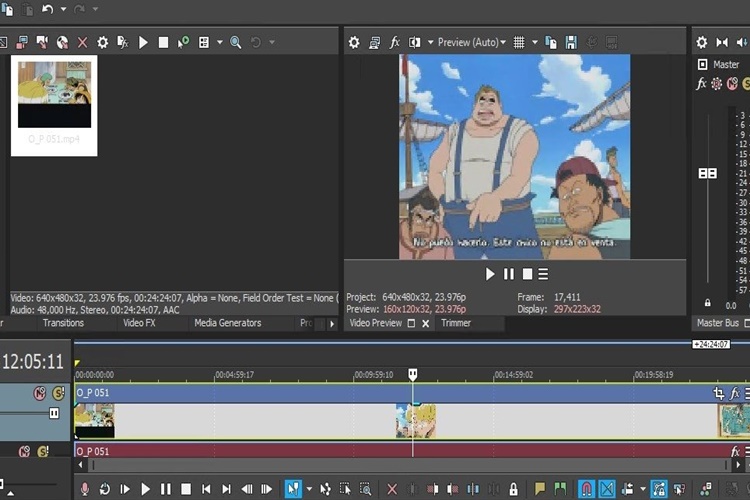Screen dimensions: 750x500
Task: Mute the O_P 051 video track
Action: 40,393
